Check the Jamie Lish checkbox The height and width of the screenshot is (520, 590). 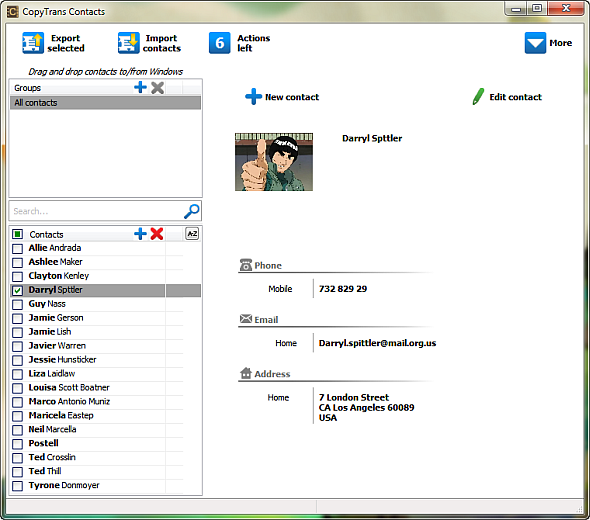pyautogui.click(x=17, y=332)
